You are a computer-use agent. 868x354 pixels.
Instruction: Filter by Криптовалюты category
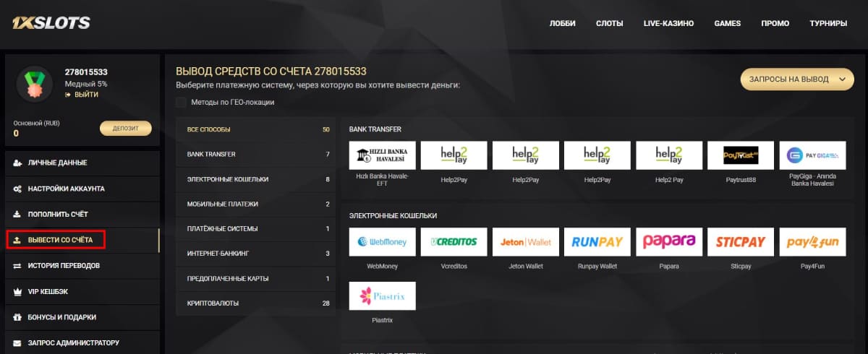click(x=255, y=303)
